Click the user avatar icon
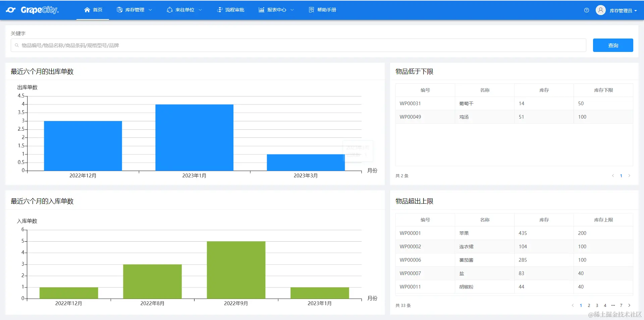The width and height of the screenshot is (644, 320). (601, 10)
